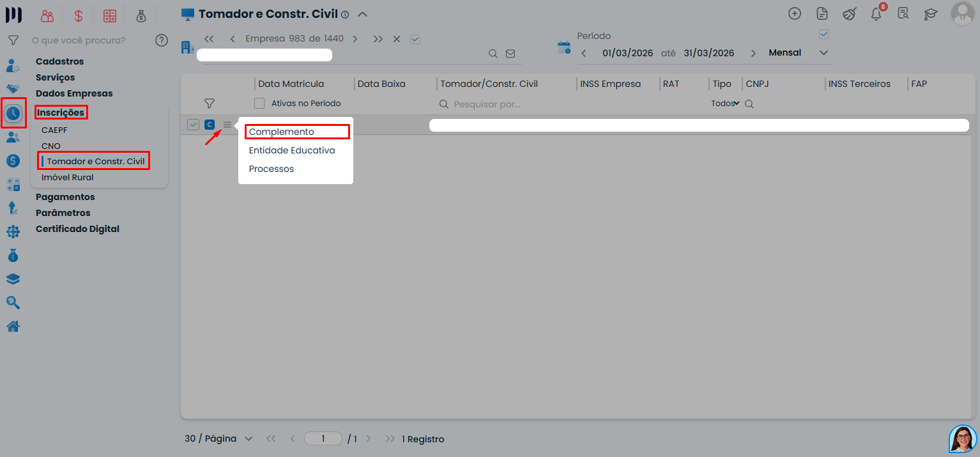Open the people icon in top bar
This screenshot has width=980, height=457.
(47, 16)
